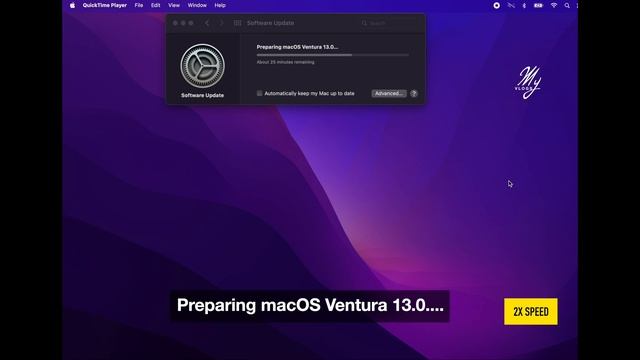640x360 pixels.
Task: Go forward in Software Update window
Action: [221, 23]
